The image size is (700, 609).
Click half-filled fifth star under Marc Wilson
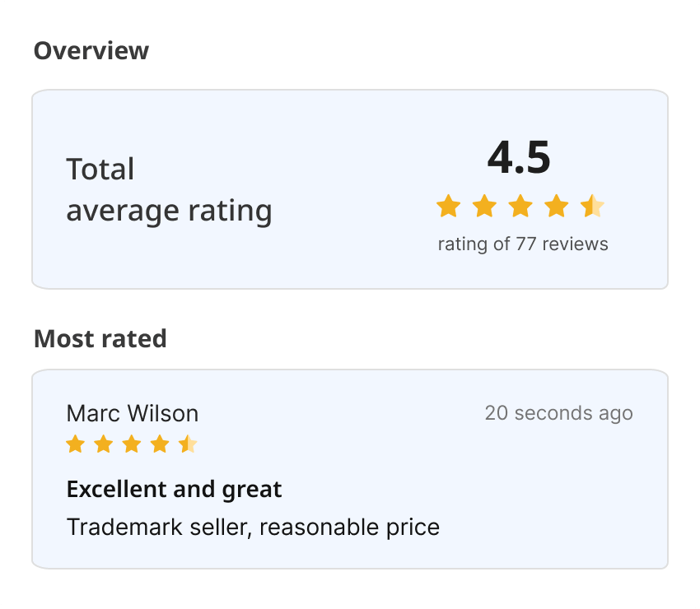coord(188,445)
